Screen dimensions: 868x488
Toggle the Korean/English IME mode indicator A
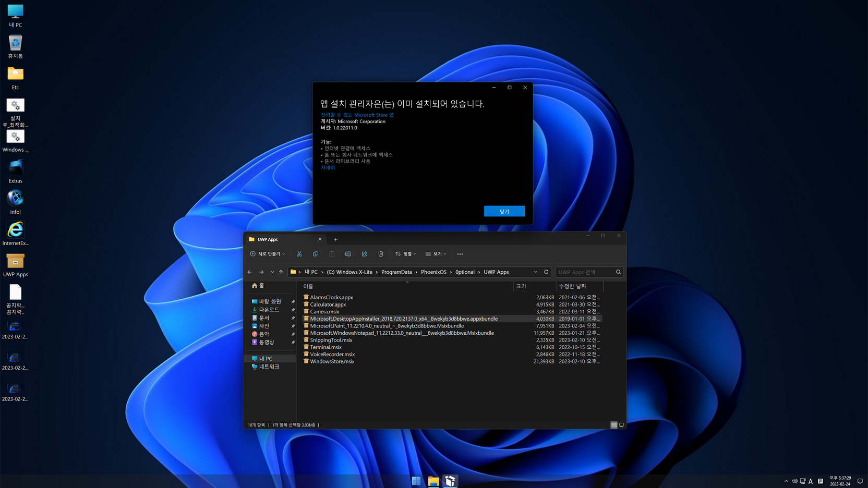pos(811,481)
